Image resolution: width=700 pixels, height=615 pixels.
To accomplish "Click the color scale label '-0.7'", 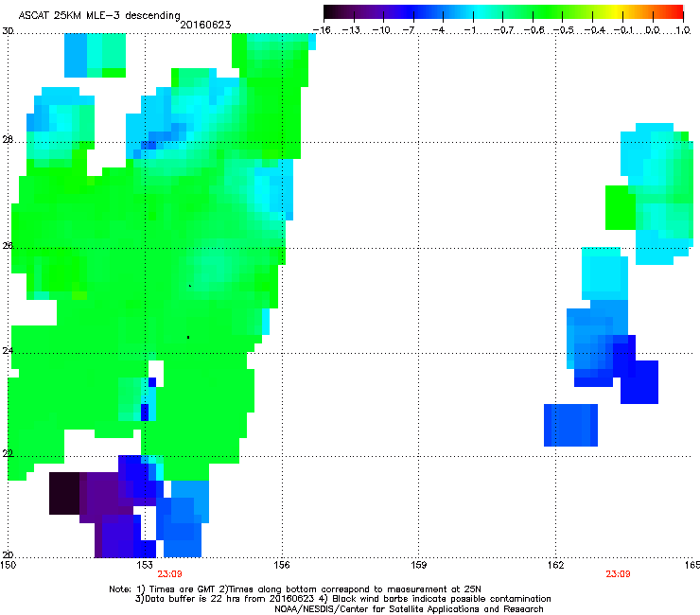I will coord(503,30).
